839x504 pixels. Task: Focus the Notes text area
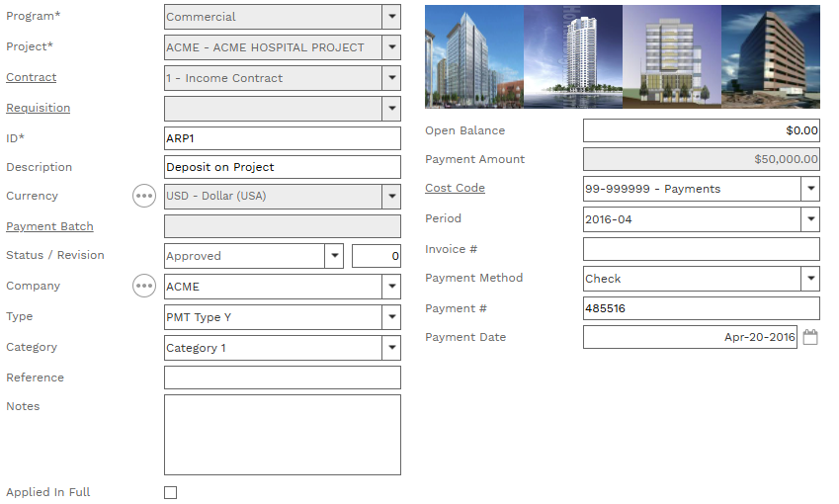pos(282,435)
